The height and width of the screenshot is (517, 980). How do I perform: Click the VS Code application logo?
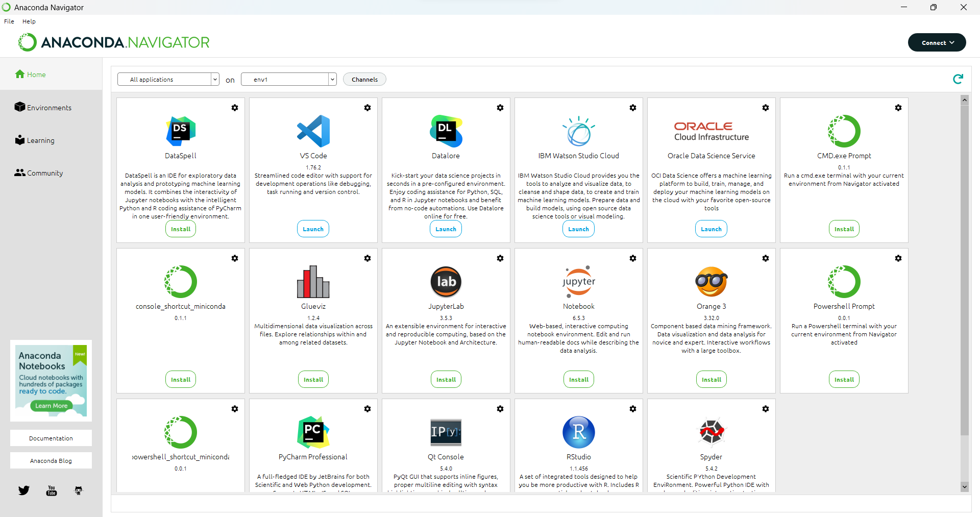(313, 131)
